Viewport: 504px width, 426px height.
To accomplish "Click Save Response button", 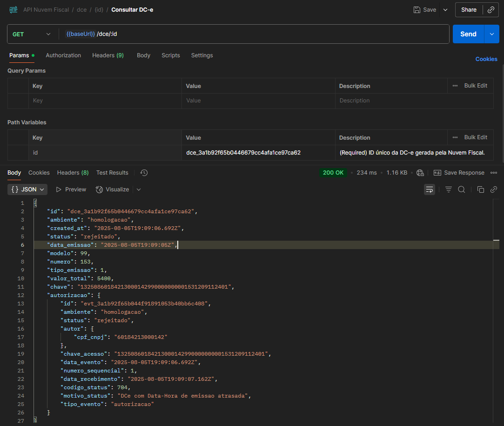I will pos(459,173).
